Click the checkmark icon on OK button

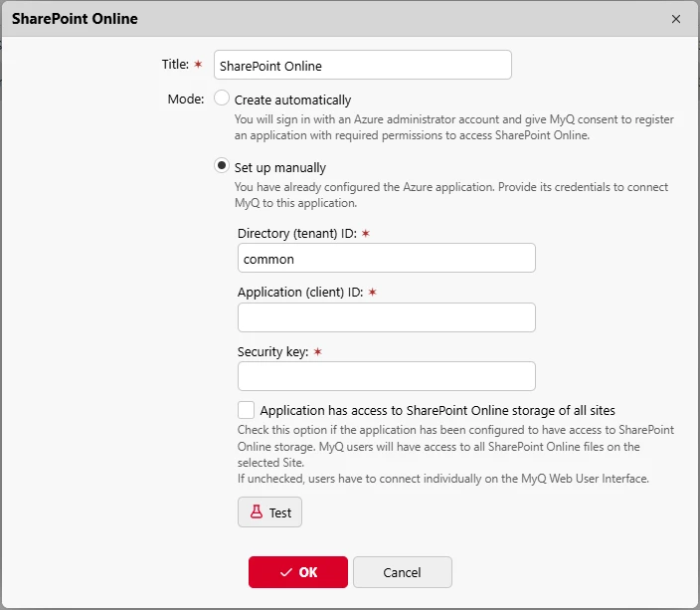[x=286, y=572]
